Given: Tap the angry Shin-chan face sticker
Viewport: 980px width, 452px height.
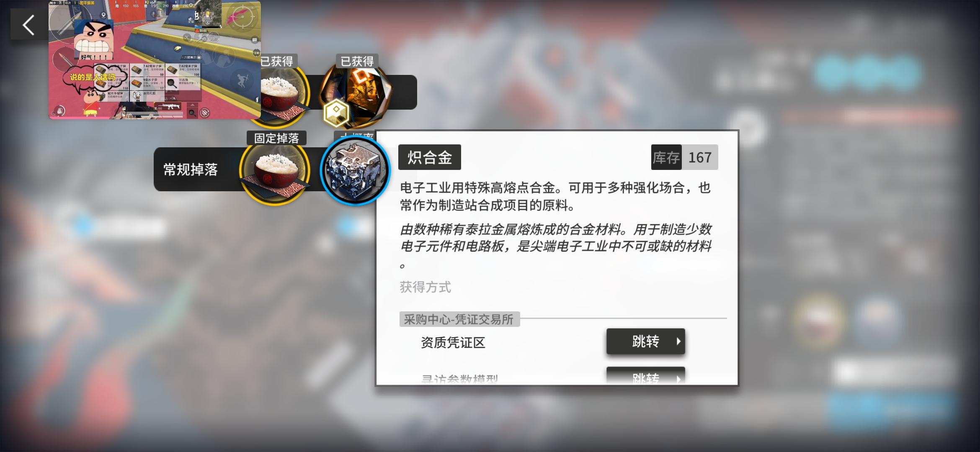Looking at the screenshot, I should coord(94,40).
